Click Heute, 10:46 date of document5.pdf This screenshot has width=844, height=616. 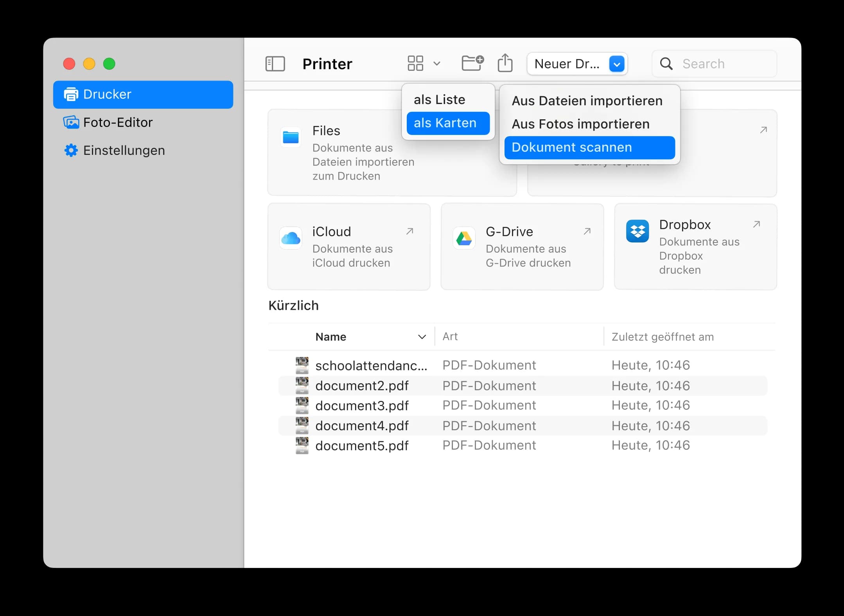pos(651,445)
